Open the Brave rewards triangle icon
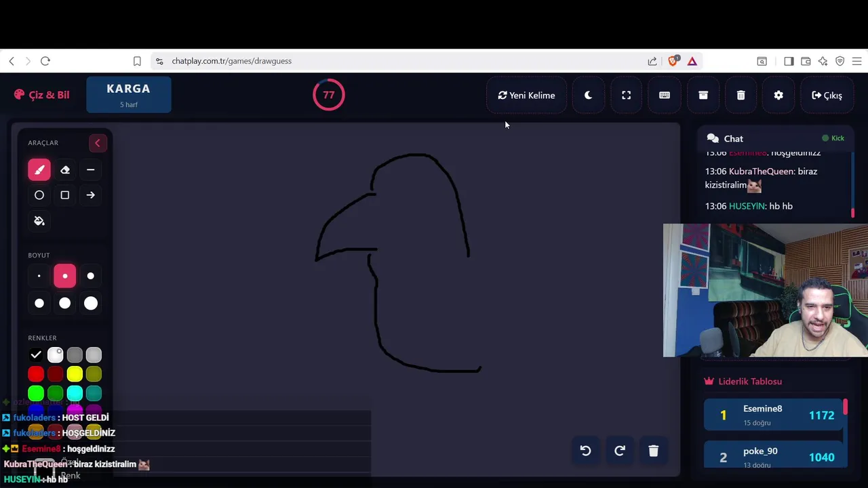 [x=692, y=61]
